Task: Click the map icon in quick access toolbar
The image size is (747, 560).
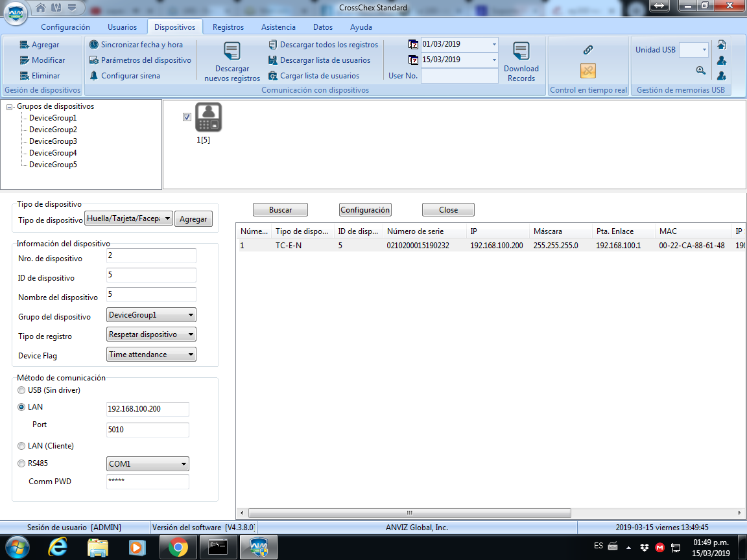Action: pyautogui.click(x=56, y=8)
